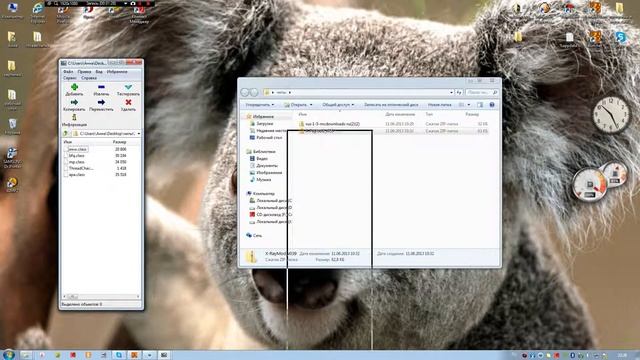This screenshot has height=360, width=640.
Task: Click the Извлечь (Extract) minus icon in 7-Zip
Action: 101,87
